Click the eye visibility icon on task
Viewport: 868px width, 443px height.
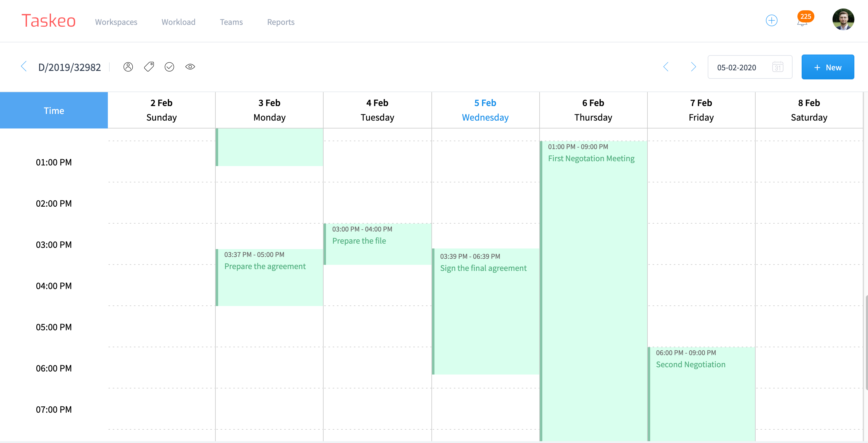click(x=190, y=67)
